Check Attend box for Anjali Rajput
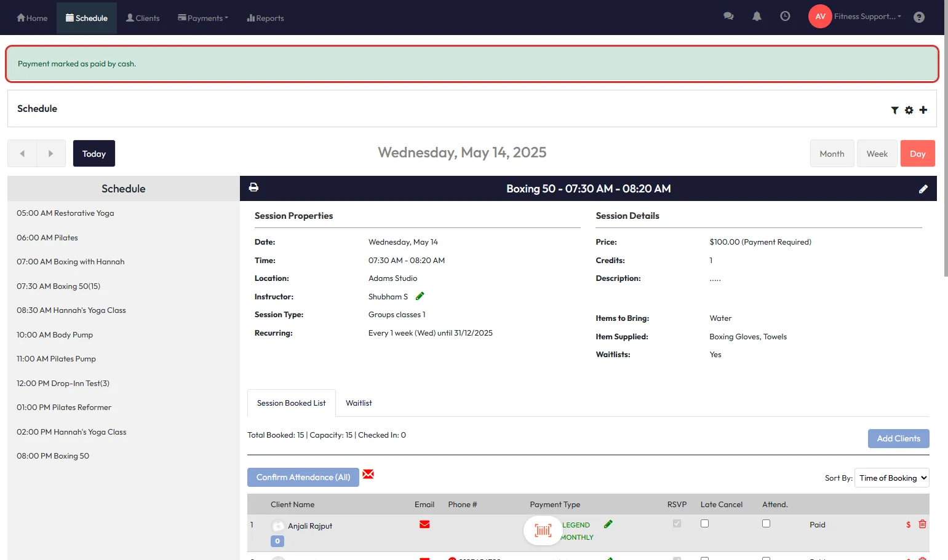 pos(766,524)
